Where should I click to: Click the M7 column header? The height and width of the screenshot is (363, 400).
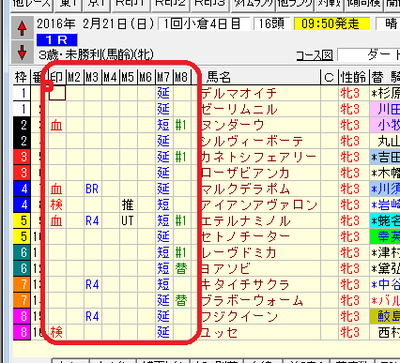coord(164,77)
